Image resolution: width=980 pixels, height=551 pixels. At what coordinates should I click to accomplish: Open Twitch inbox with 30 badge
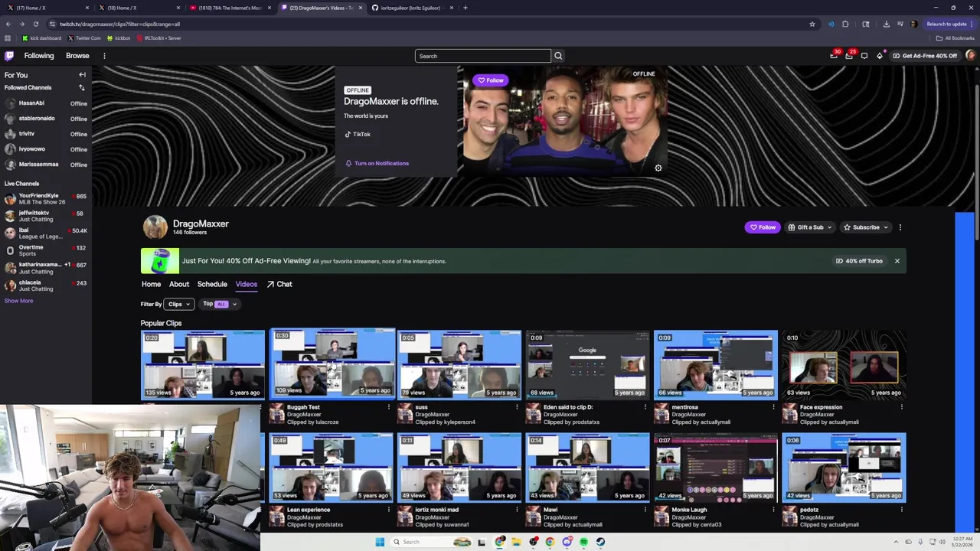834,56
